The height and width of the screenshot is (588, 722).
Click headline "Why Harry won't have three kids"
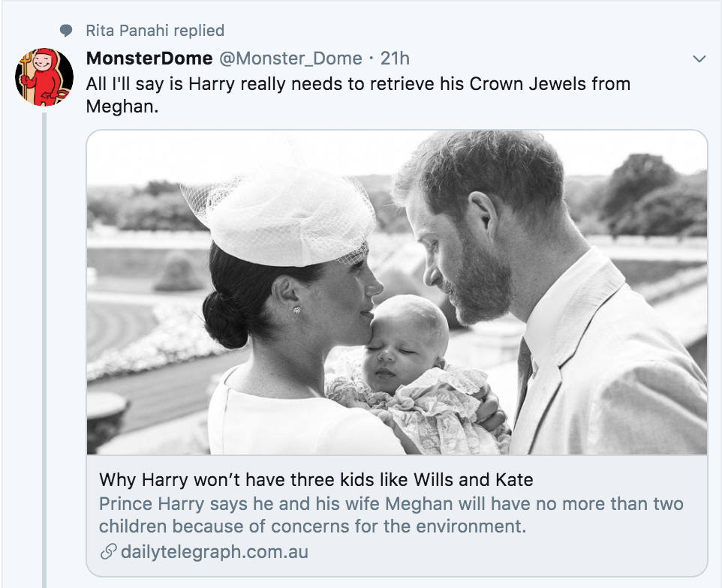click(316, 480)
